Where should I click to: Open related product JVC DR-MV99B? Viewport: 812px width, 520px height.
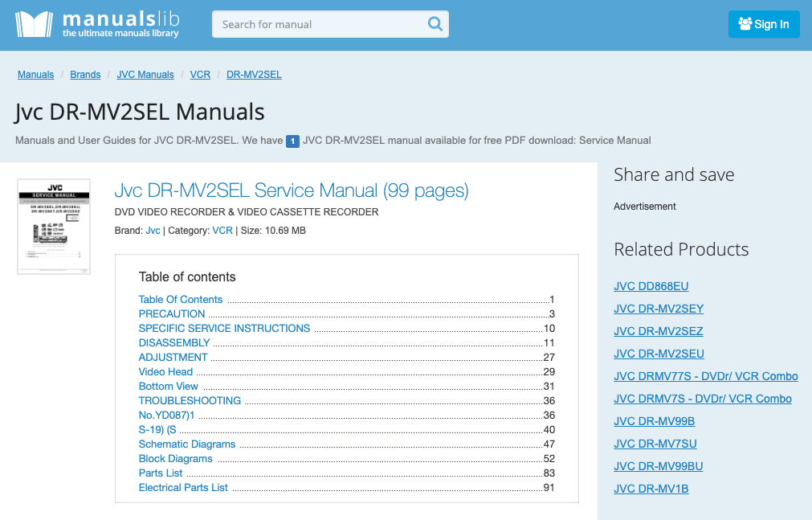[654, 421]
